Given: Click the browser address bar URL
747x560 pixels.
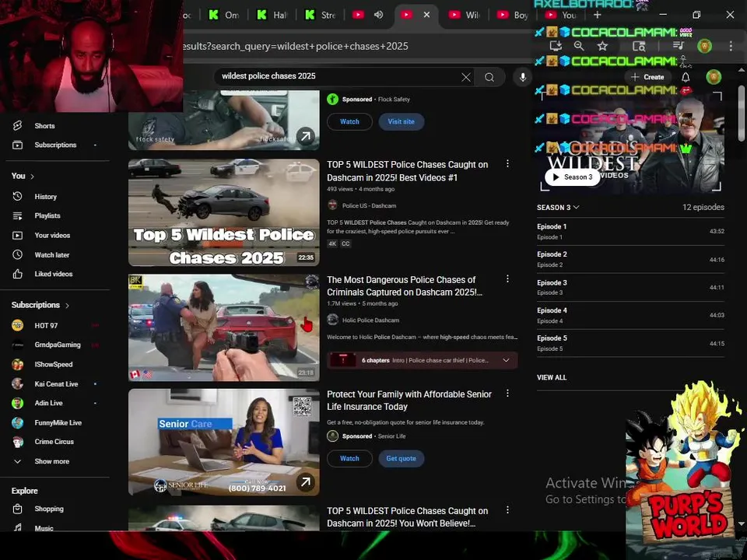Looking at the screenshot, I should coord(296,46).
